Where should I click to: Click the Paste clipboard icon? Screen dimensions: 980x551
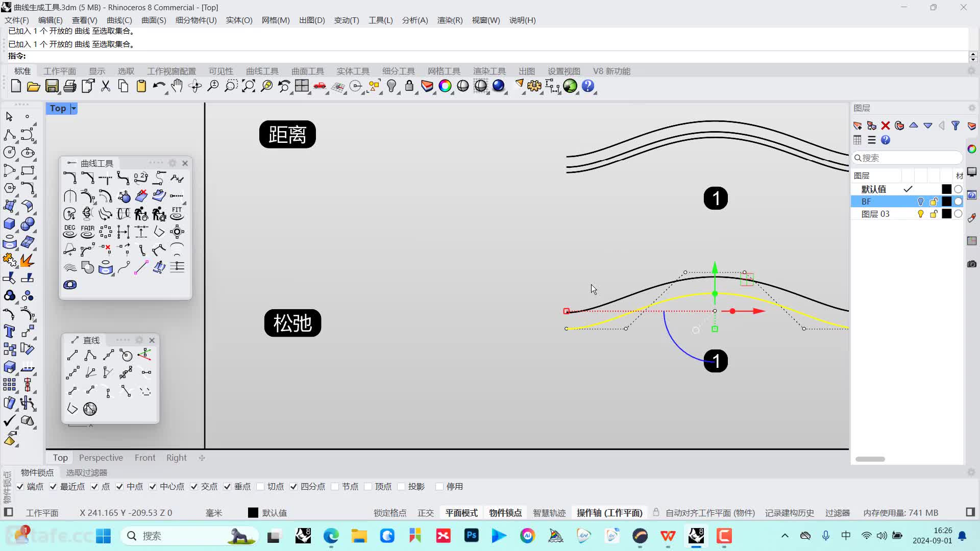click(141, 86)
